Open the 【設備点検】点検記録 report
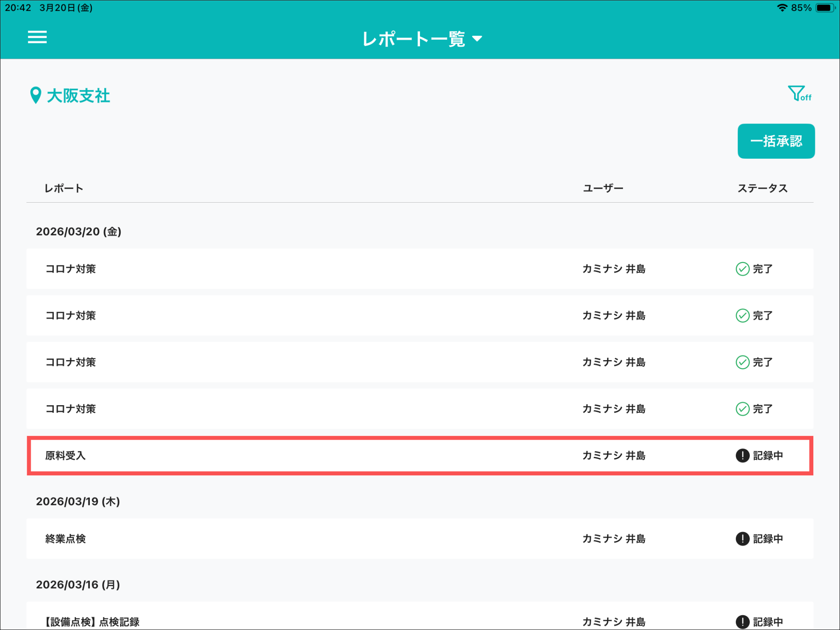This screenshot has height=630, width=840. click(93, 622)
